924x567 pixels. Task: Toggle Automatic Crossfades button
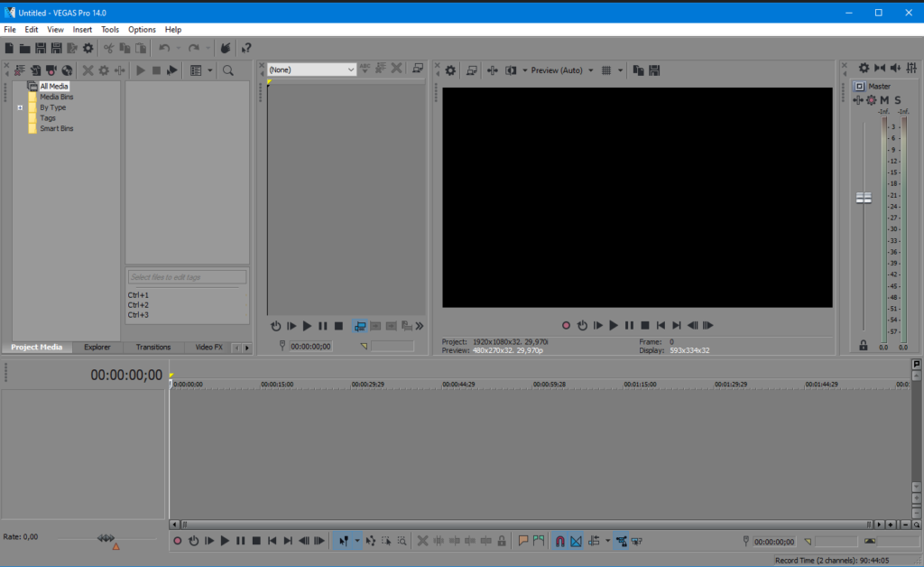(x=576, y=541)
